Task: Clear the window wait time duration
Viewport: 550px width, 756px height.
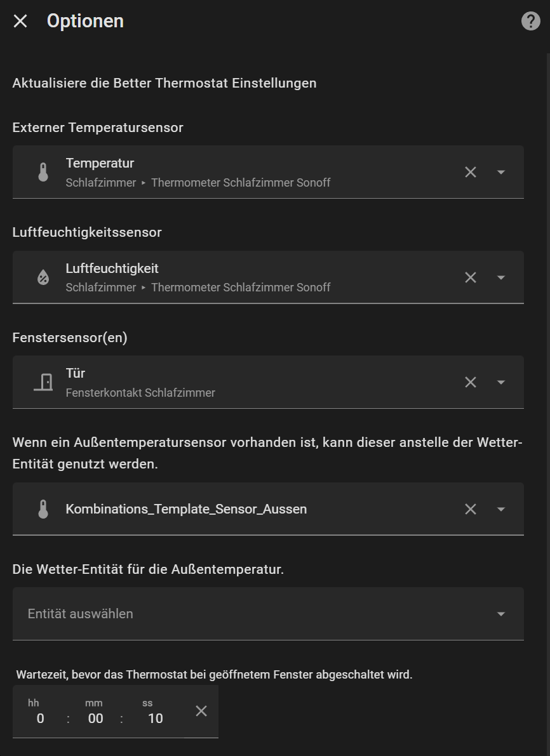Action: (201, 711)
